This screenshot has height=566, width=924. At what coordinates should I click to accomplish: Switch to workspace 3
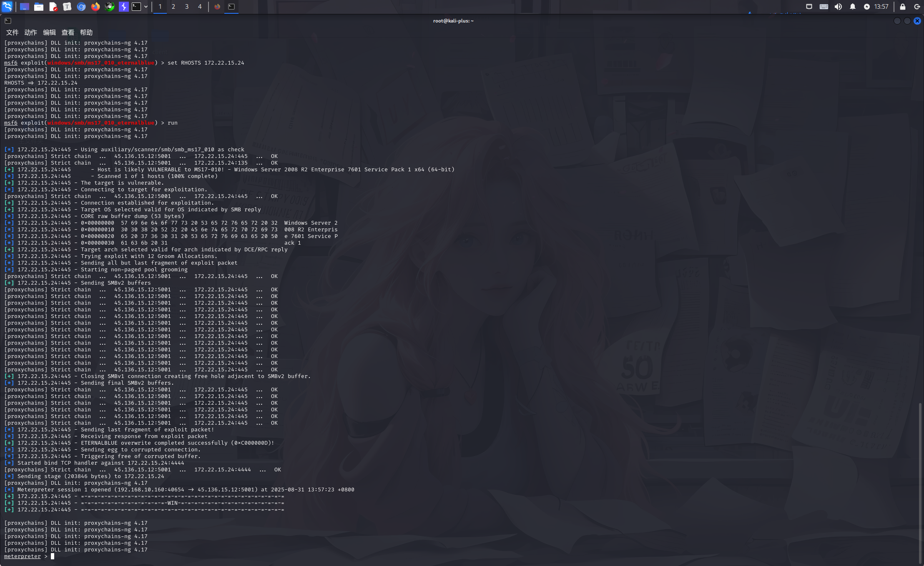coord(187,7)
